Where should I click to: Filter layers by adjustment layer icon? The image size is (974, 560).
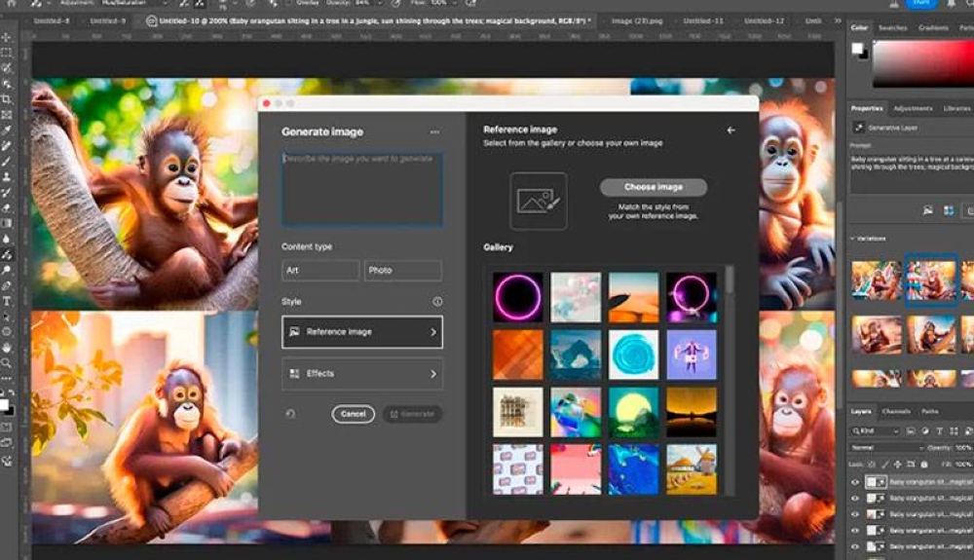[925, 430]
